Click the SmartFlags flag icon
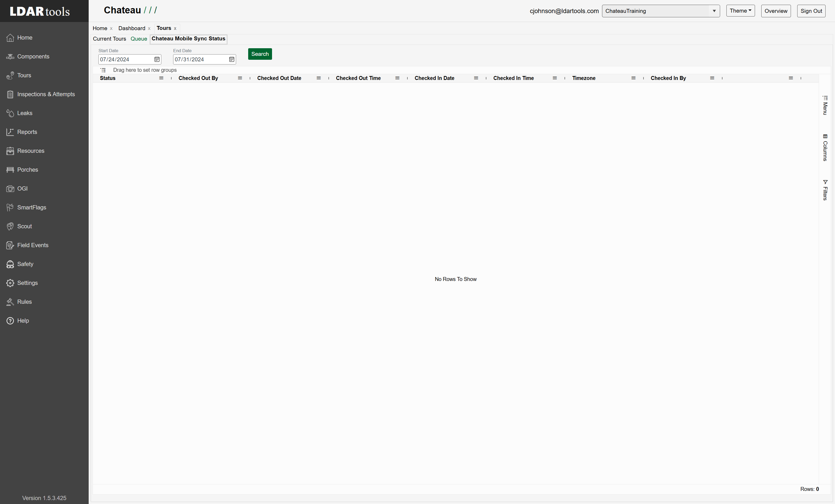The image size is (835, 504). coord(10,208)
